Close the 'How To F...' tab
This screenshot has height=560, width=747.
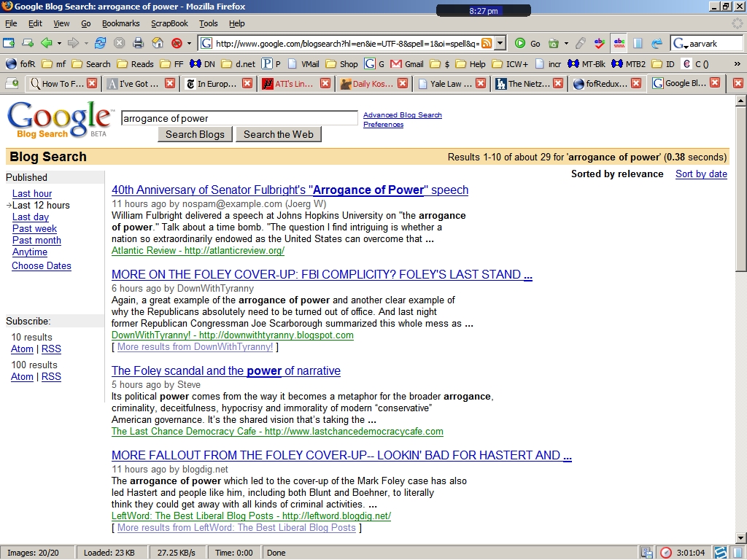pos(92,83)
